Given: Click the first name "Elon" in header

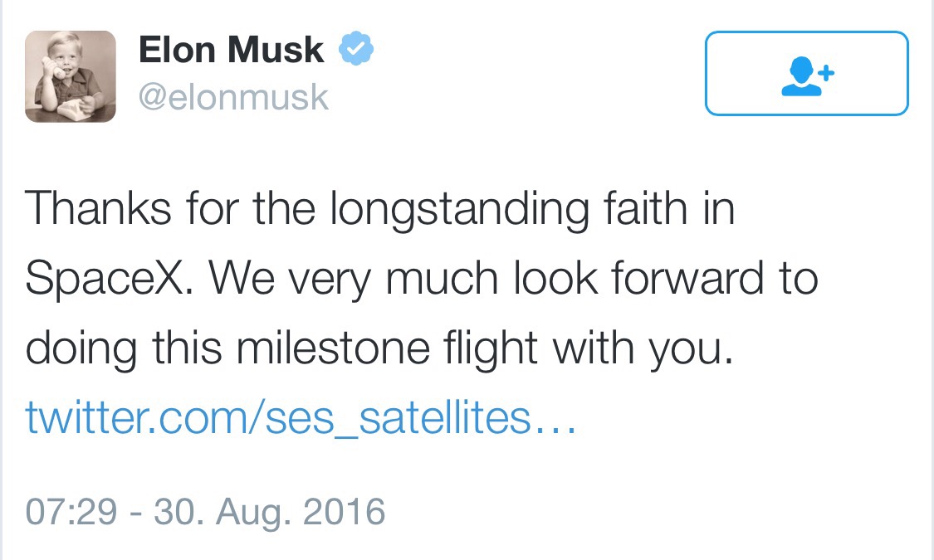Looking at the screenshot, I should (175, 51).
